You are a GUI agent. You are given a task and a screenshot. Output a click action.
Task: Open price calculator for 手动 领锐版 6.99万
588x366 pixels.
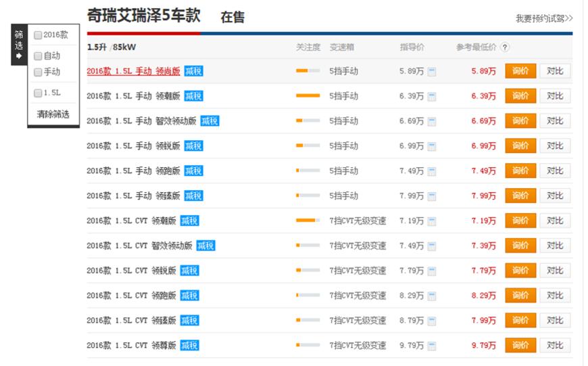click(432, 146)
